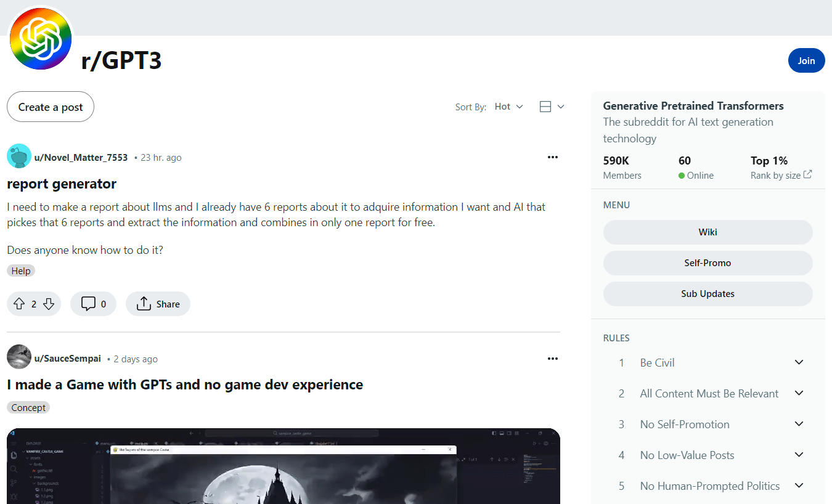Downvote the report generator post
Viewport: 832px width, 504px height.
[49, 304]
